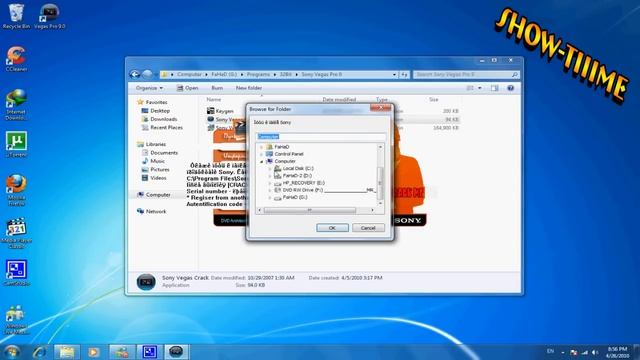Viewport: 640px width, 360px height.
Task: Open Windows Explorer taskbar button
Action: point(67,352)
